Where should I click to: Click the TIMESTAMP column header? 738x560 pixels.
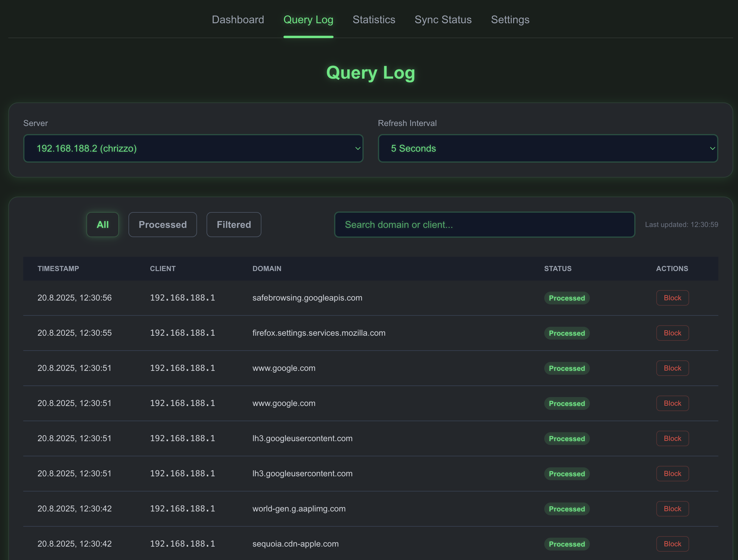58,269
